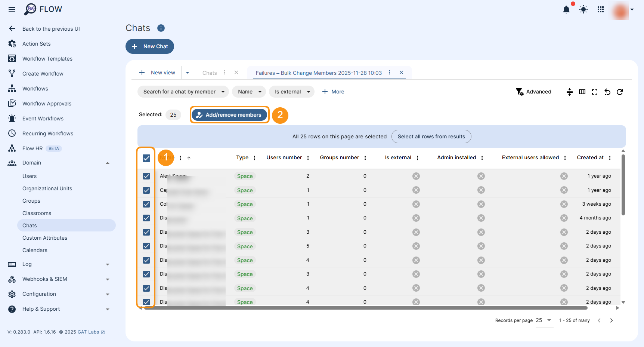
Task: Open the apps grid launcher
Action: 600,10
